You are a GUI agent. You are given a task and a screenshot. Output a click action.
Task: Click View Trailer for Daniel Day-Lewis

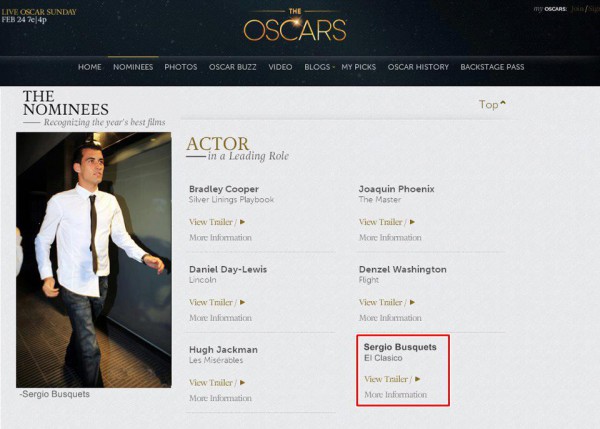211,302
